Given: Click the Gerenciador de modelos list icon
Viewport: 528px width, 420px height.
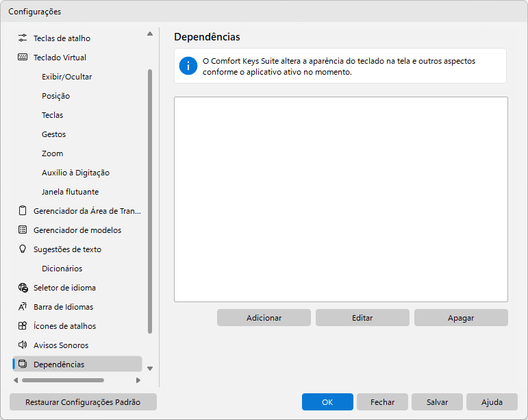Looking at the screenshot, I should 23,230.
